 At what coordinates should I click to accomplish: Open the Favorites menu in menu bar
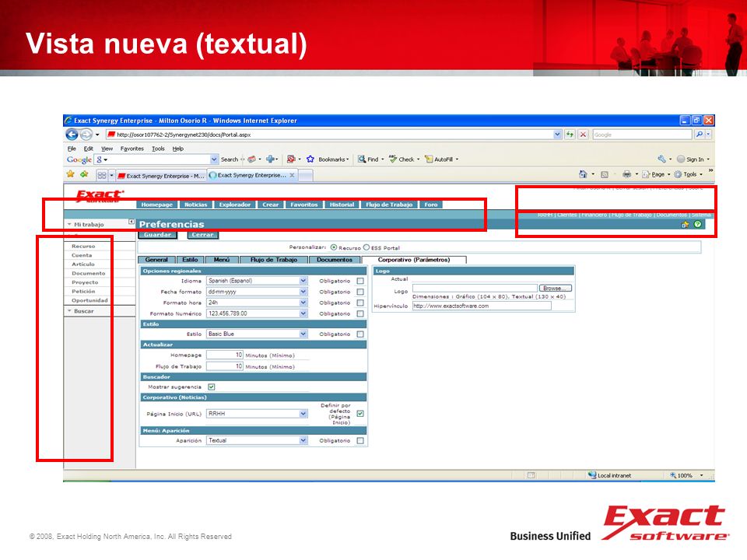point(132,149)
